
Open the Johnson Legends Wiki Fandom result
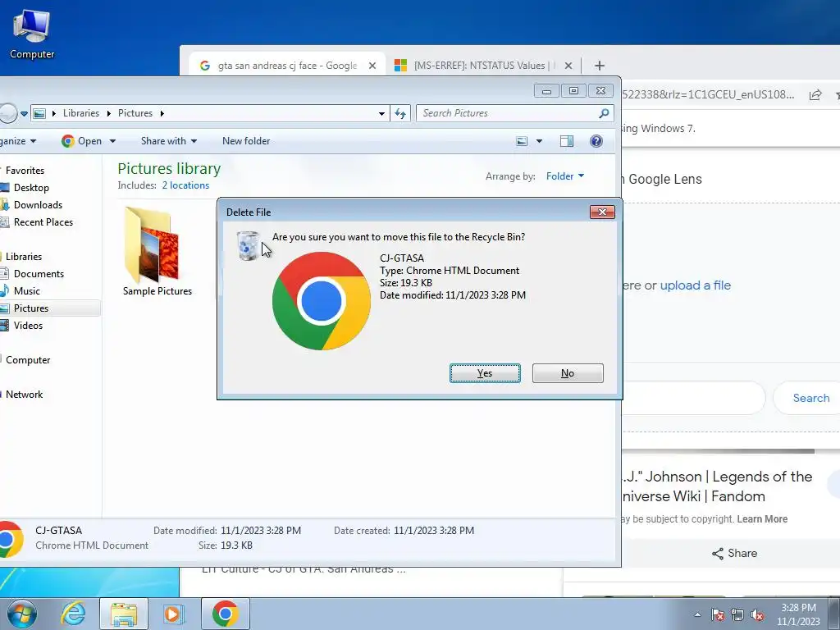[717, 486]
